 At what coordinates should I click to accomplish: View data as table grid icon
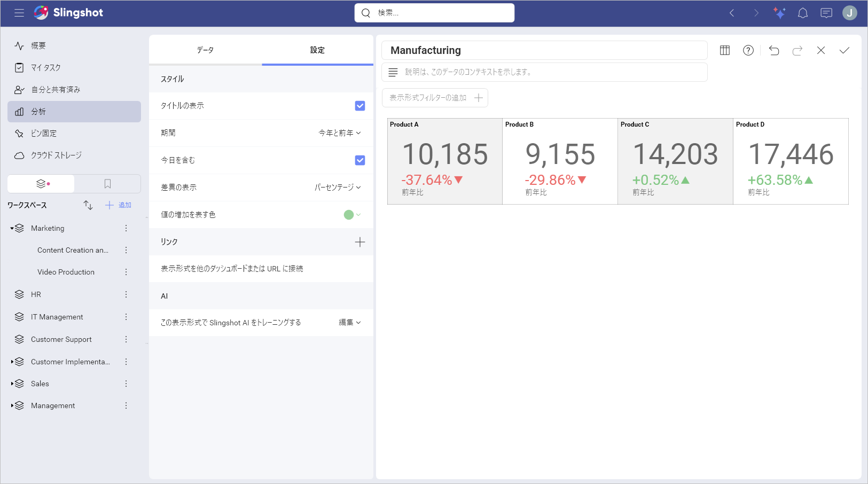tap(725, 50)
